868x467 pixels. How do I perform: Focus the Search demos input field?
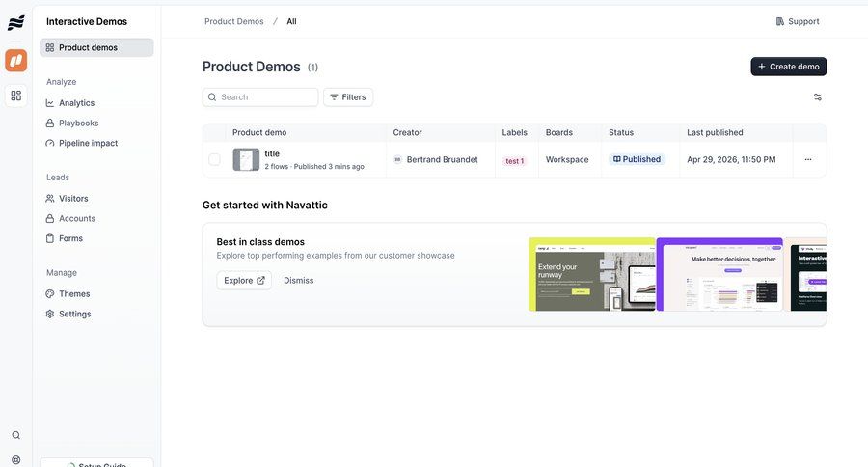(x=260, y=96)
